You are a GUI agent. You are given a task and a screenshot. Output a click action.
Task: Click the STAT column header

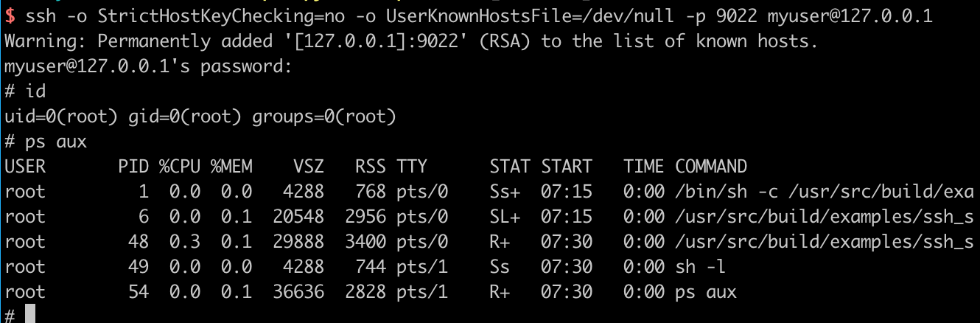[510, 167]
